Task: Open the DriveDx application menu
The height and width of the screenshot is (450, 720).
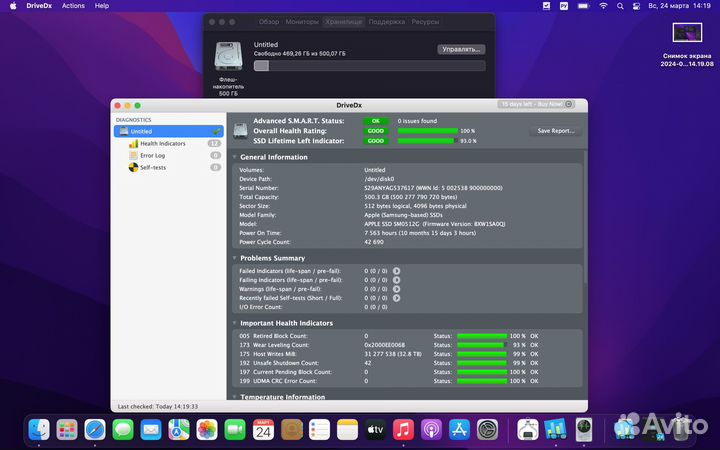Action: 39,6
